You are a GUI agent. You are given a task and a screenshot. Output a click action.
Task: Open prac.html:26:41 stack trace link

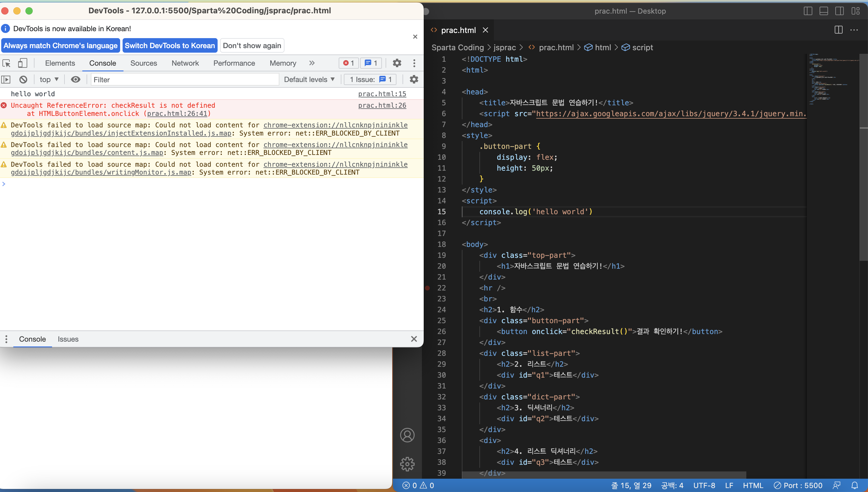177,113
